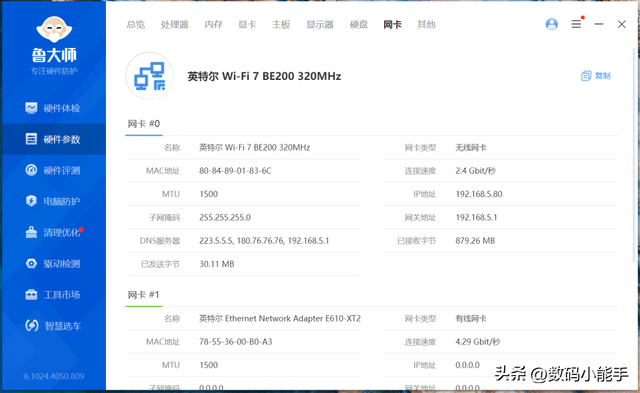Click the vertical scrollbar on right
Screen dimensions: 640x393
tap(634, 155)
